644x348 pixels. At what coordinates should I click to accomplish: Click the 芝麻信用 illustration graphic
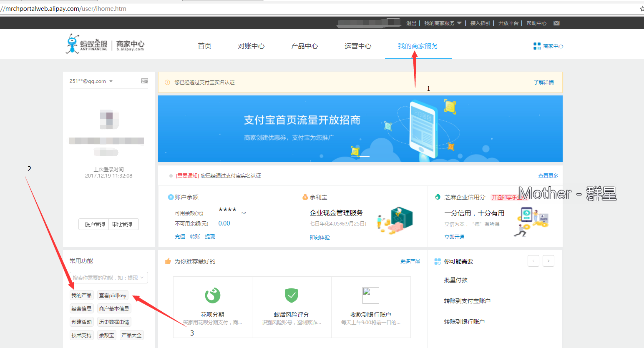(531, 222)
